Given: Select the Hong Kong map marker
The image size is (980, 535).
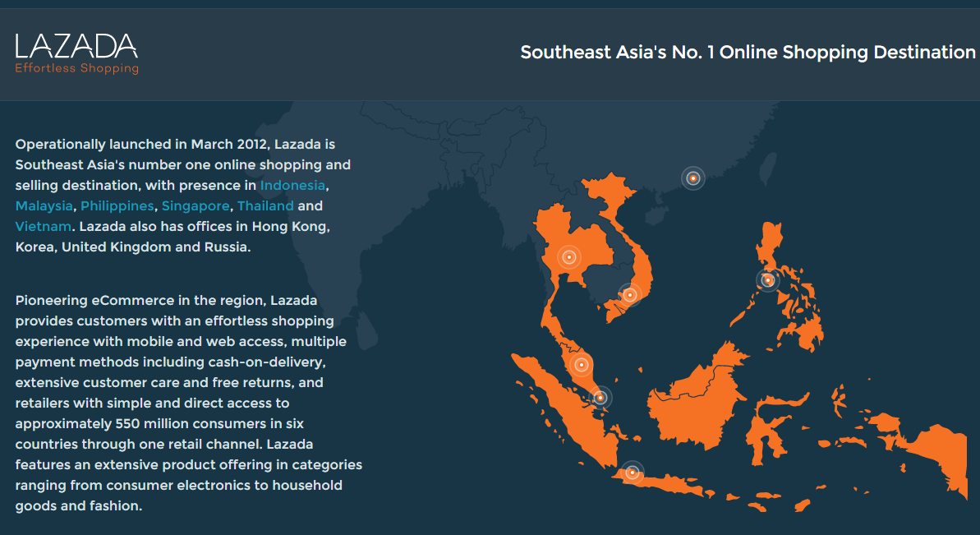Looking at the screenshot, I should tap(693, 179).
